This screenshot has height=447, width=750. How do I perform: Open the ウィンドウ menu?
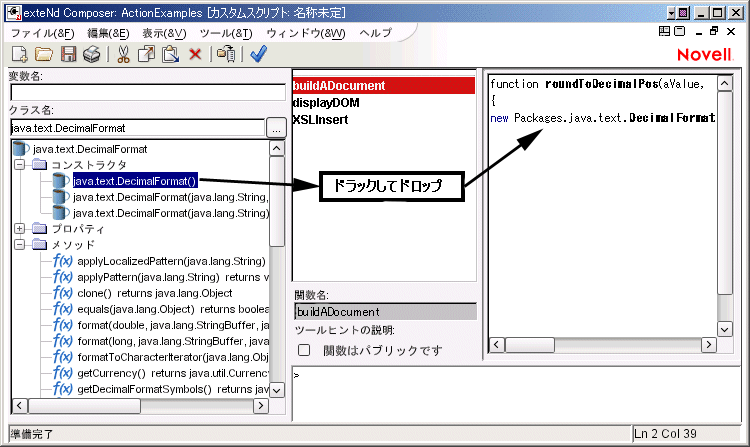[x=306, y=33]
